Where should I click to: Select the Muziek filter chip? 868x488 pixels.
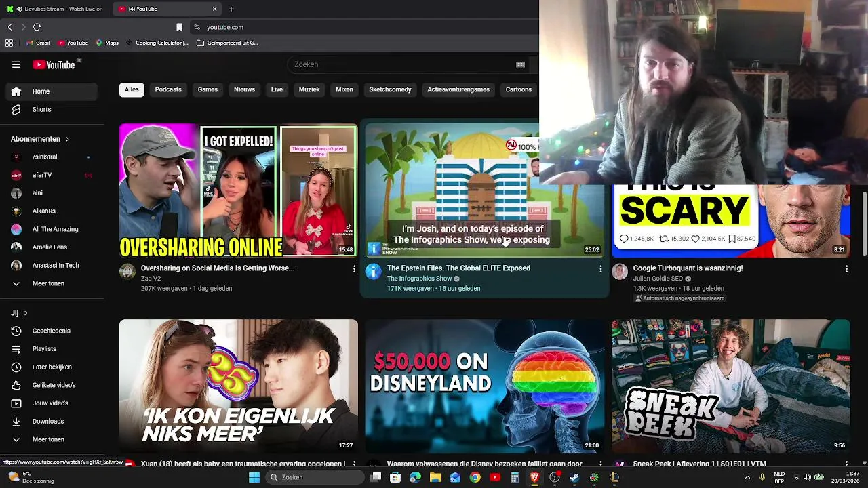pyautogui.click(x=309, y=89)
